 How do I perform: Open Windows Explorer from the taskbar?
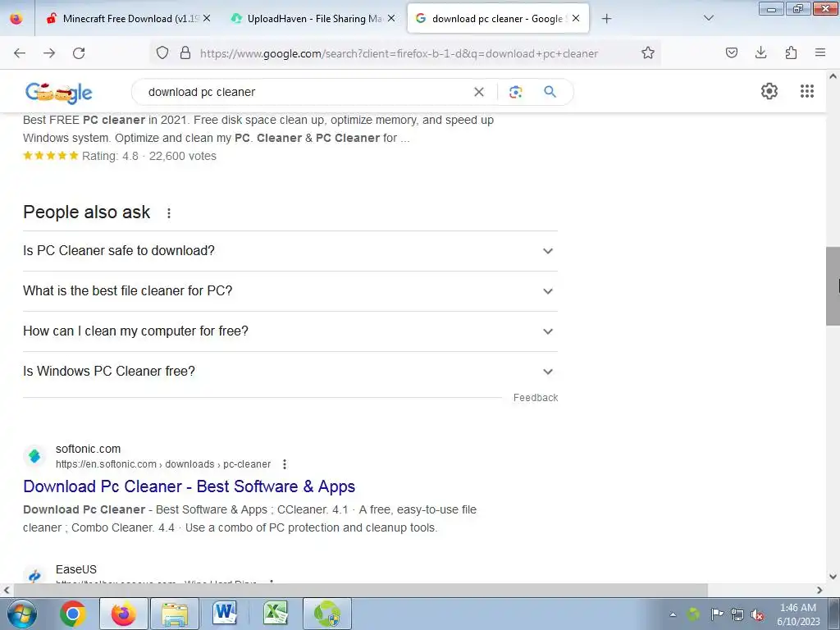[175, 614]
